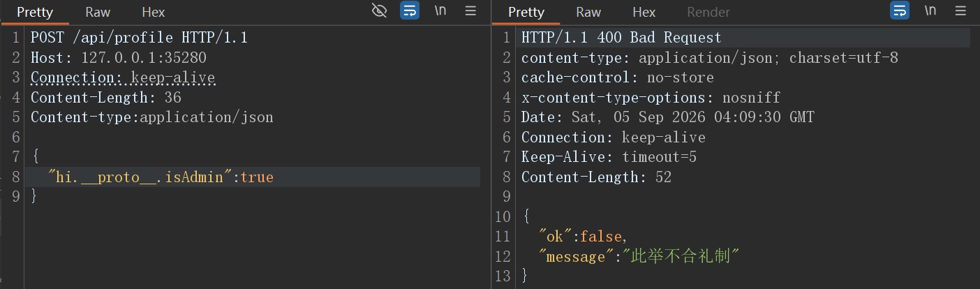
Task: Click x-content-type-options: nosniff header
Action: [651, 97]
